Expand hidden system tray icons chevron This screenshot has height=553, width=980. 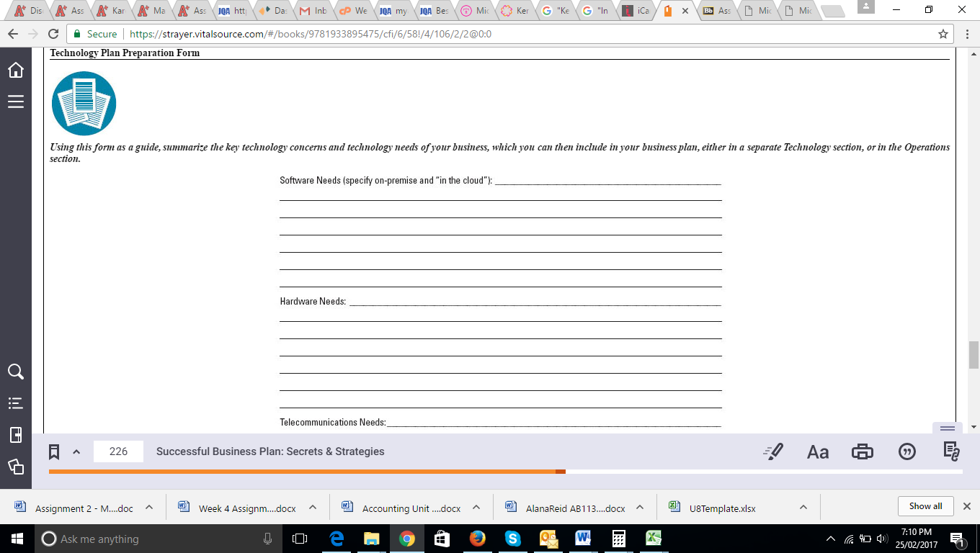[830, 539]
